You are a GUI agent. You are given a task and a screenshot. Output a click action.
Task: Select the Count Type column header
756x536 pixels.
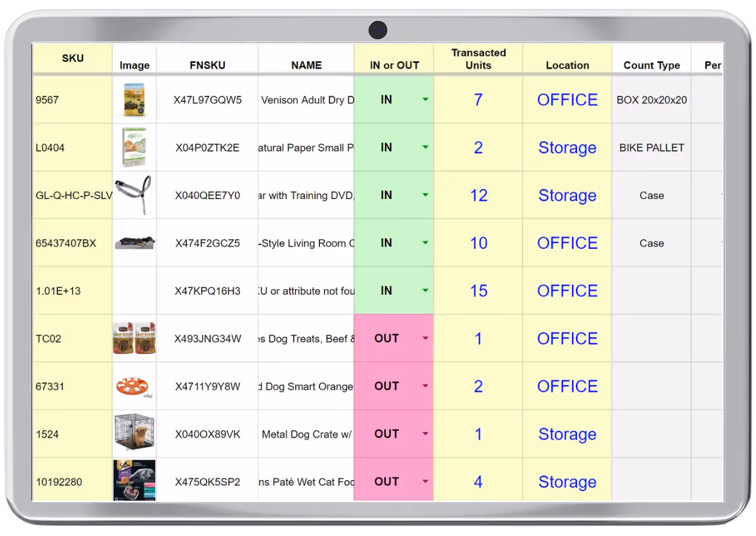(651, 65)
